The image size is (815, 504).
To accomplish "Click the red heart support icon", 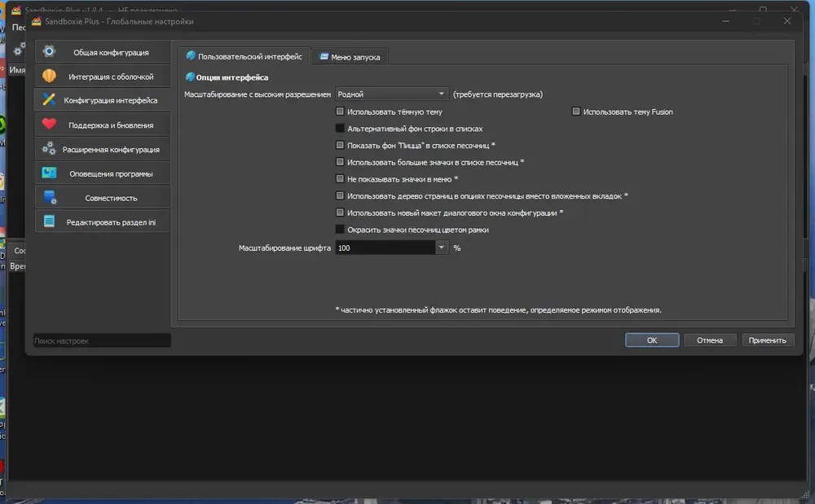I will [49, 124].
